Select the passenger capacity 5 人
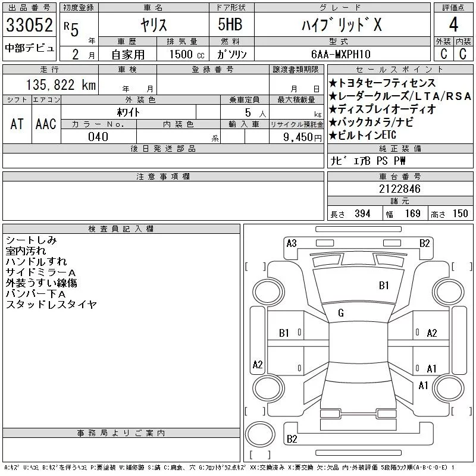The height and width of the screenshot is (476, 476). pyautogui.click(x=255, y=113)
